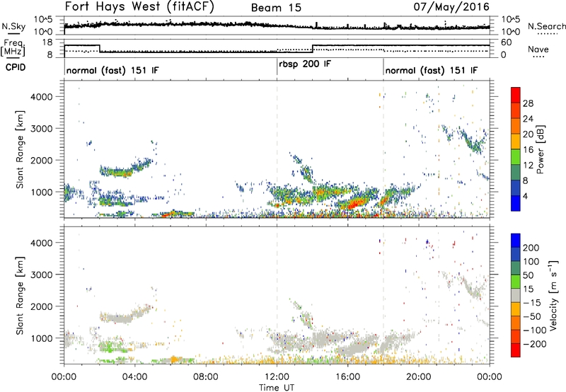Pick the light green velocity segment between 15 and 50
The image size is (566, 392).
516,282
